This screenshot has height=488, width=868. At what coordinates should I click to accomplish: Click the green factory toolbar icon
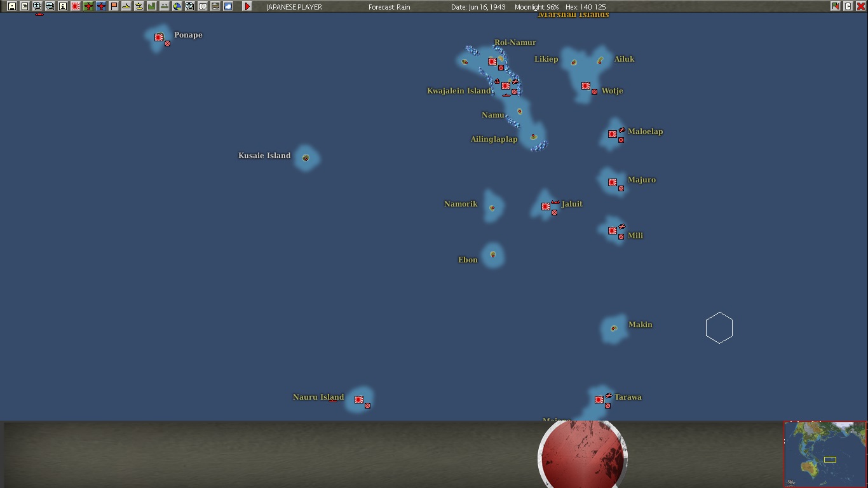pos(151,6)
